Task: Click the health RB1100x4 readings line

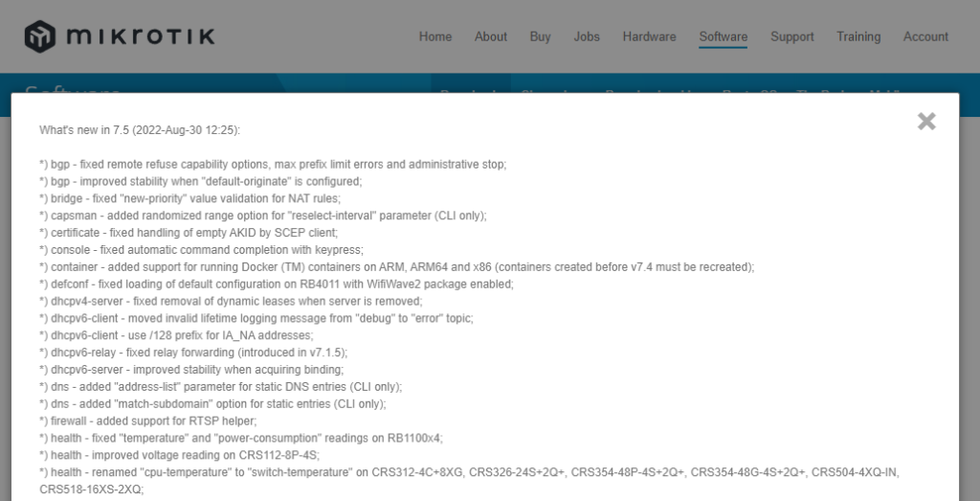Action: pyautogui.click(x=240, y=438)
